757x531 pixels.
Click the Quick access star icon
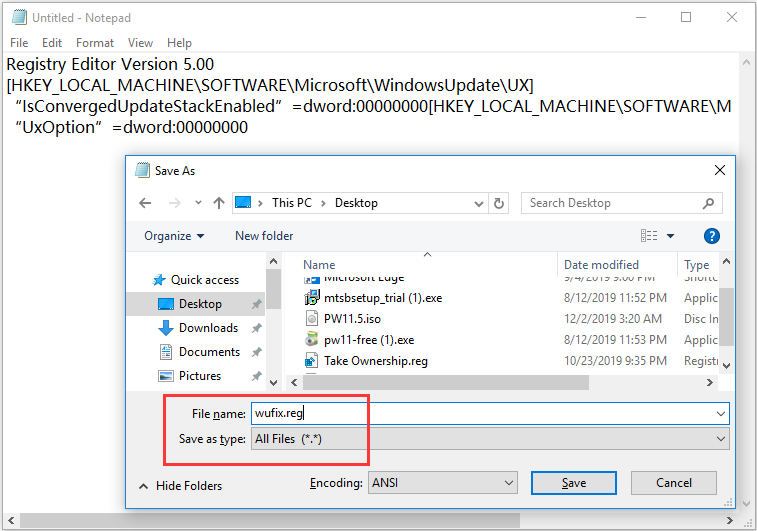click(159, 280)
